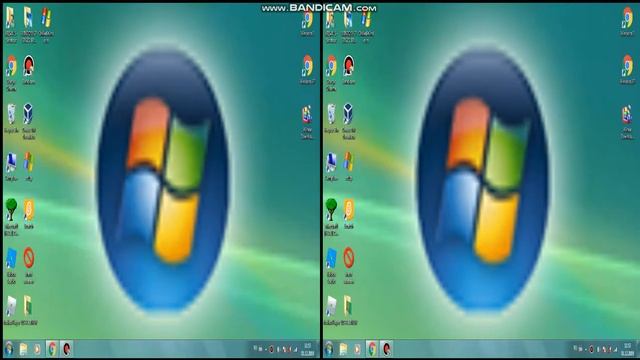Select orange icon beside tree, left screen
The width and height of the screenshot is (640, 360).
[x=29, y=210]
